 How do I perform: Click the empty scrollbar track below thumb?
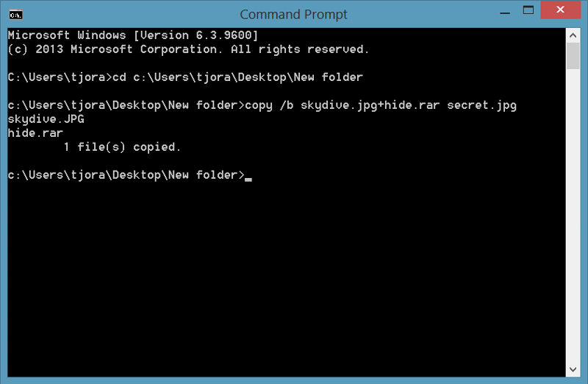pyautogui.click(x=573, y=216)
